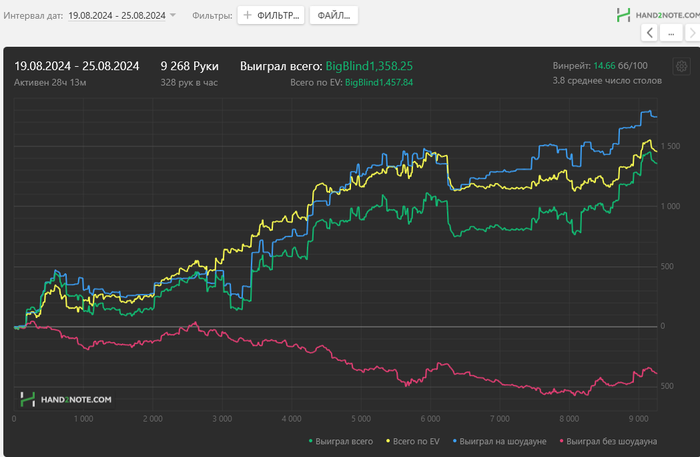Click the 'ФАЙЛ...' button
Screen dimensions: 700x457
(x=333, y=16)
